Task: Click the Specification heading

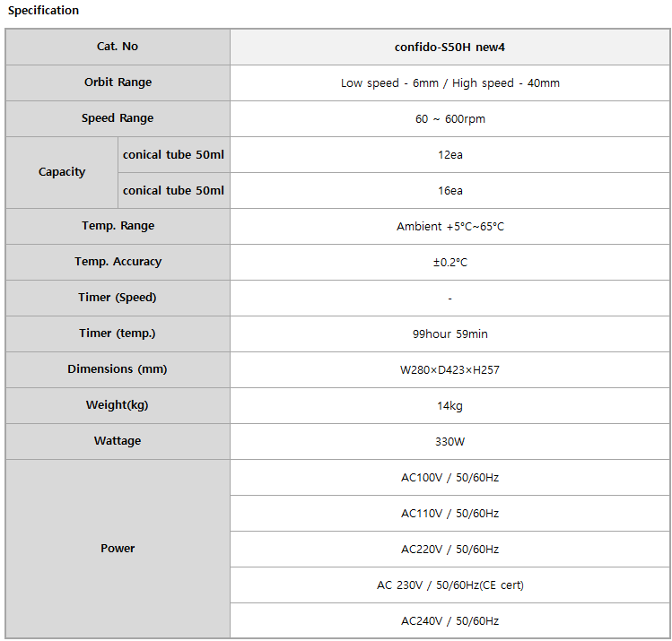Action: (x=43, y=11)
